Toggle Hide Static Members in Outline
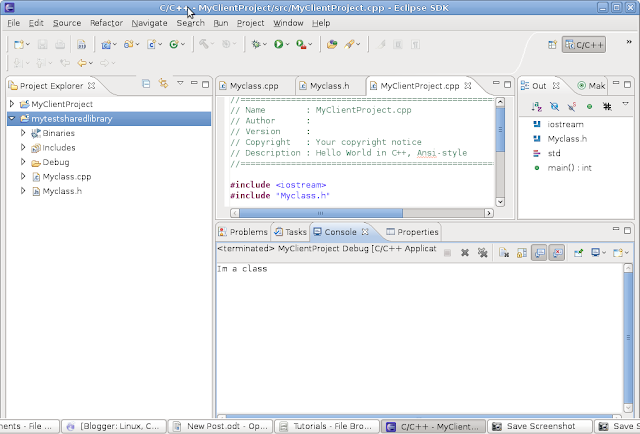 click(572, 107)
